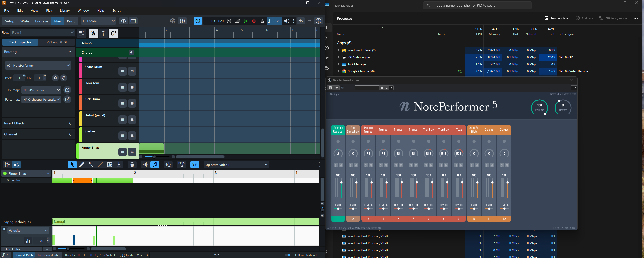
Task: Click the Markers track filter icon
Action: click(103, 33)
